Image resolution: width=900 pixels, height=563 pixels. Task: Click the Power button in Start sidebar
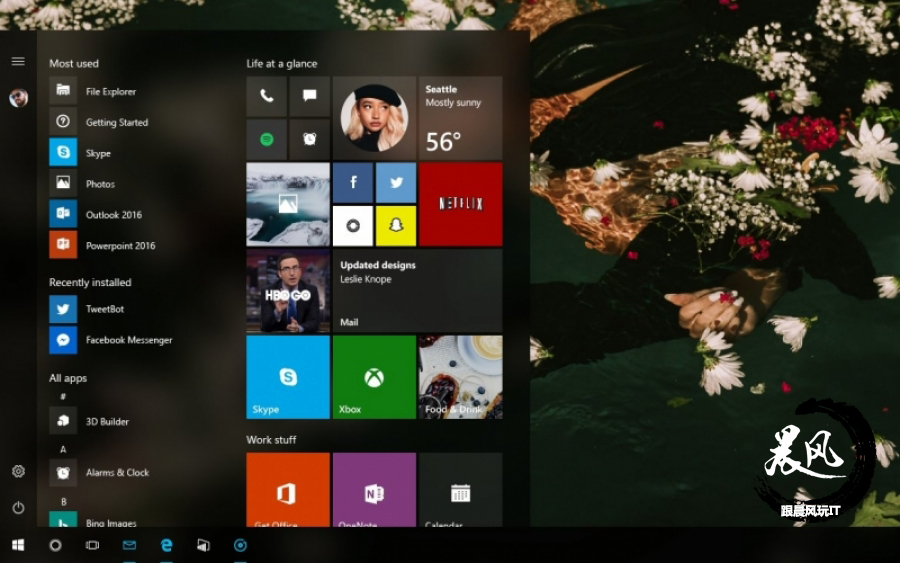click(18, 507)
